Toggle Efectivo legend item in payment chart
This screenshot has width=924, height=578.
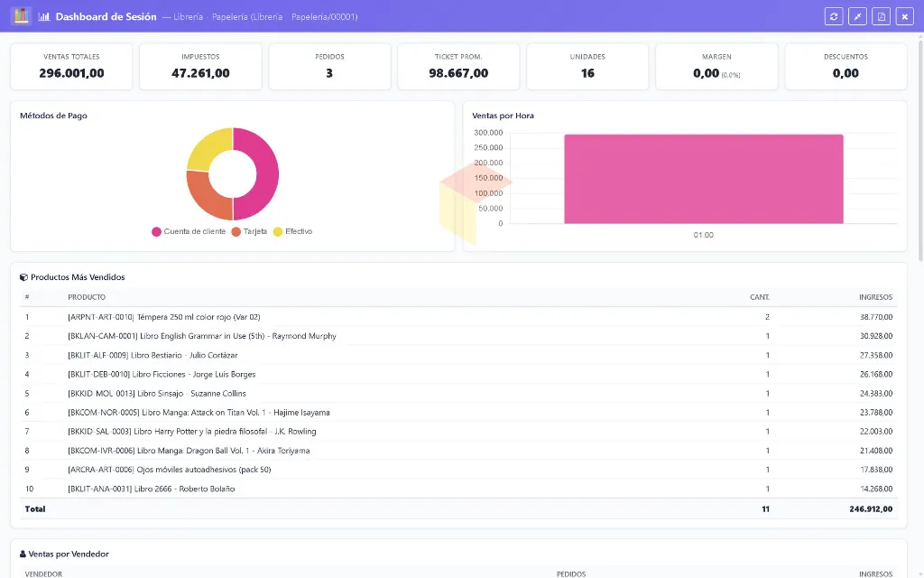click(x=293, y=232)
